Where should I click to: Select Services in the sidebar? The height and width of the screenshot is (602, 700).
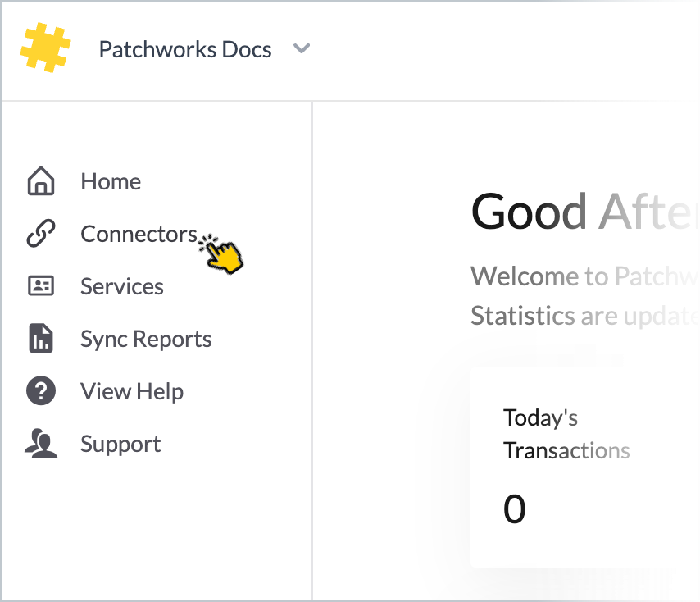[122, 286]
